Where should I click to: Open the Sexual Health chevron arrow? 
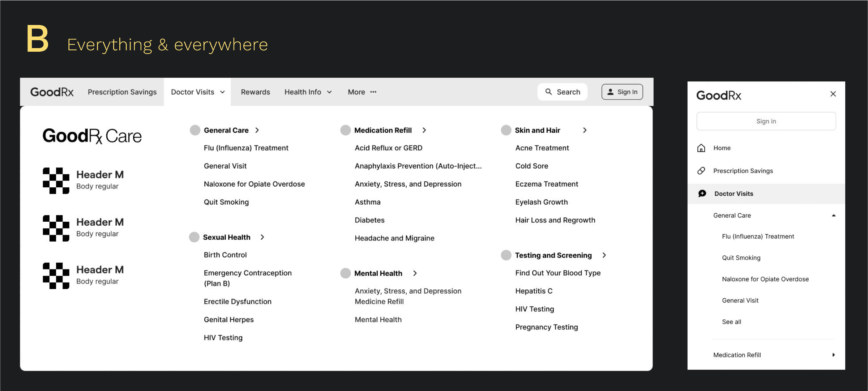pyautogui.click(x=262, y=237)
